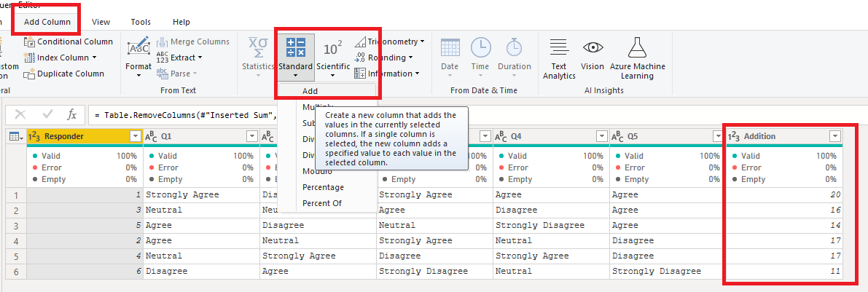Viewport: 868px width, 292px height.
Task: Open Rounding dropdown
Action: click(383, 58)
